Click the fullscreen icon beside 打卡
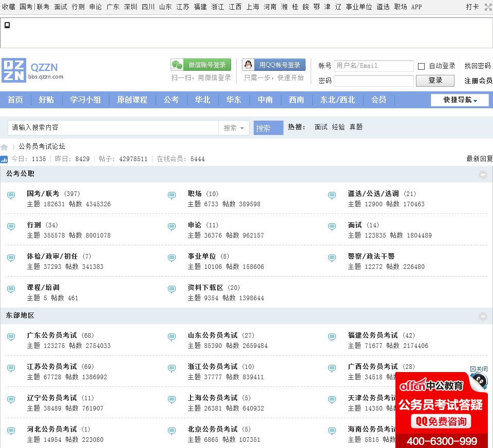493x448 pixels. click(x=488, y=7)
